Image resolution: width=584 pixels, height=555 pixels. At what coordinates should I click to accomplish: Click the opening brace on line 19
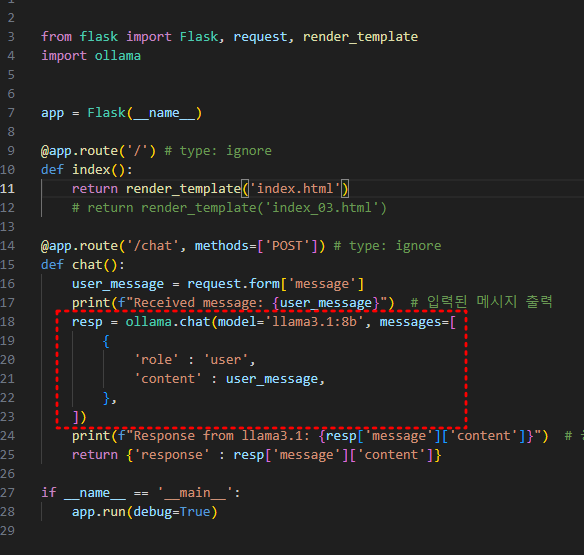coord(106,340)
